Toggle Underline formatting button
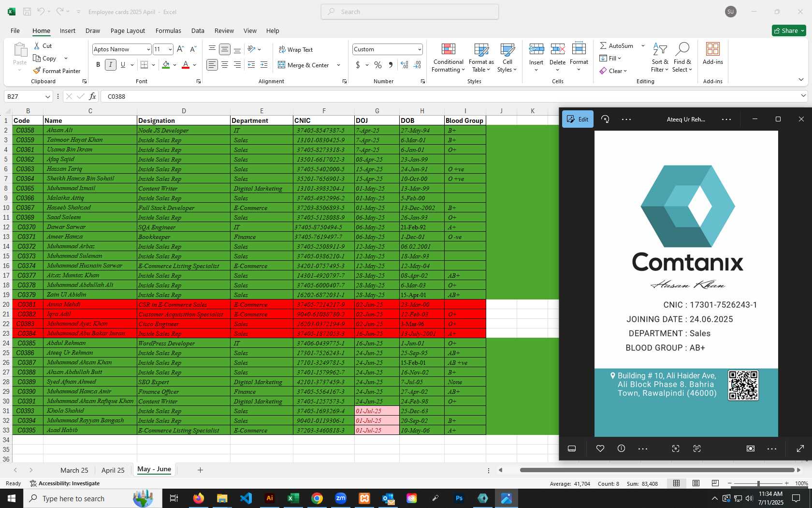Screen dimensions: 812x508 click(123, 65)
